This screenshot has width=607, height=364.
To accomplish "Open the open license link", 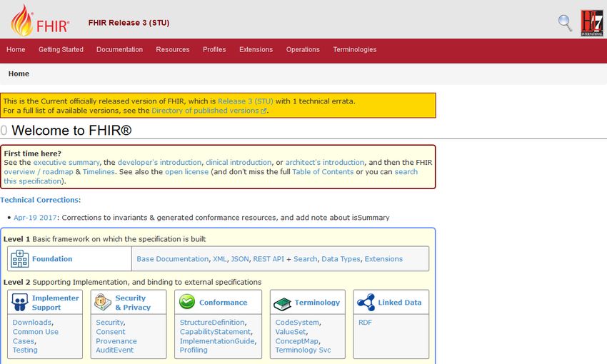I will (x=186, y=172).
